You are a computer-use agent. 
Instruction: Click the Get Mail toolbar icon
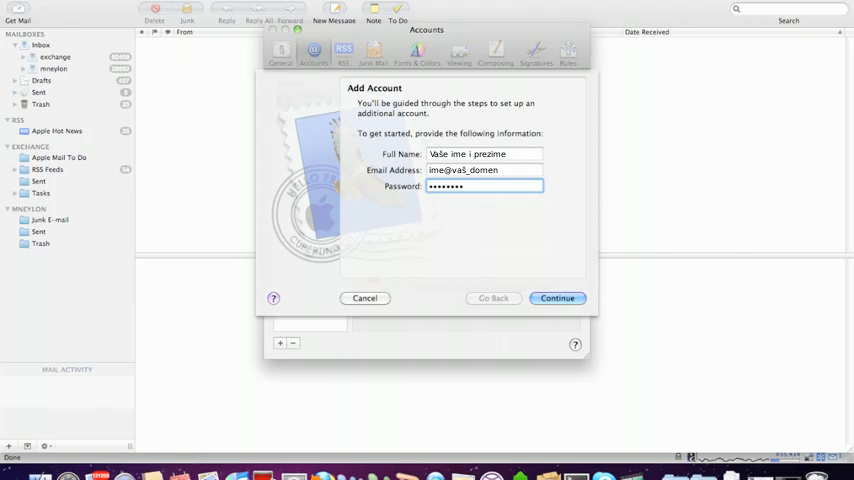pos(19,9)
